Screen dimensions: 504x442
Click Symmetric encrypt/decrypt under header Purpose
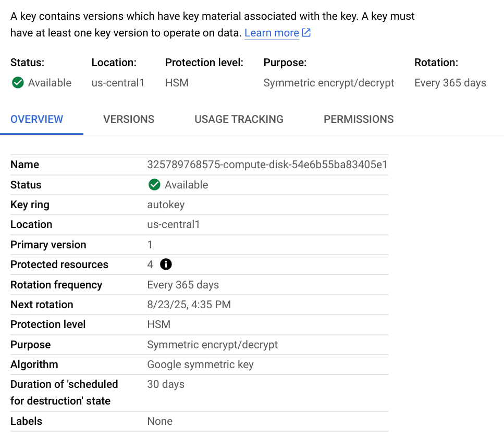pos(328,83)
